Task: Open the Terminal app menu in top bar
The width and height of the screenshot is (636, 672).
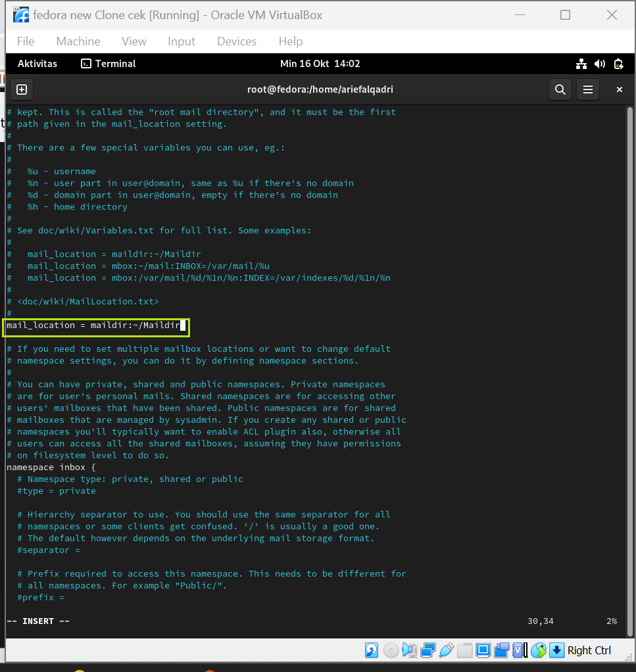Action: tap(109, 64)
